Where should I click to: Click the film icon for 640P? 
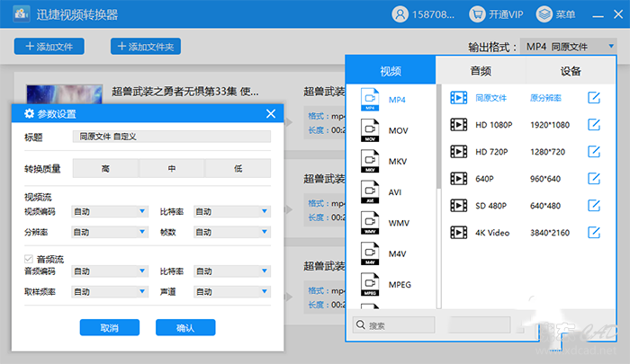(x=458, y=179)
